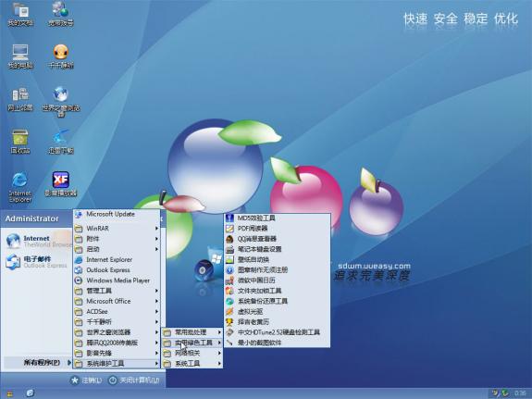This screenshot has width=532, height=399.
Task: Expand the 常用批处理 submenu arrow
Action: pos(219,332)
